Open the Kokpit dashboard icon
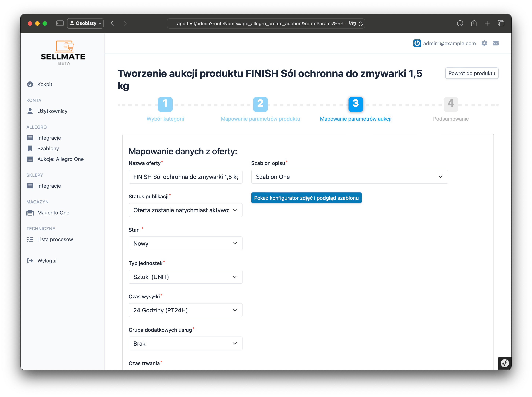The height and width of the screenshot is (397, 532). point(30,84)
